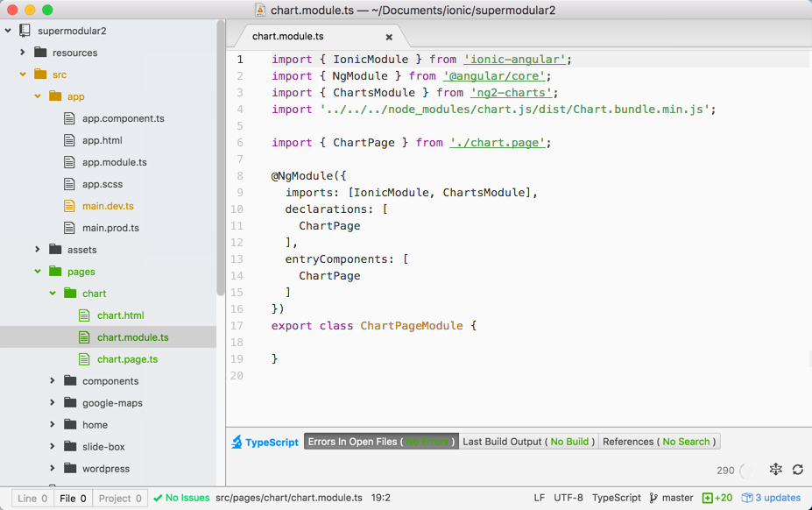Expand the components folder chevron
Viewport: 812px width, 510px height.
pos(53,380)
